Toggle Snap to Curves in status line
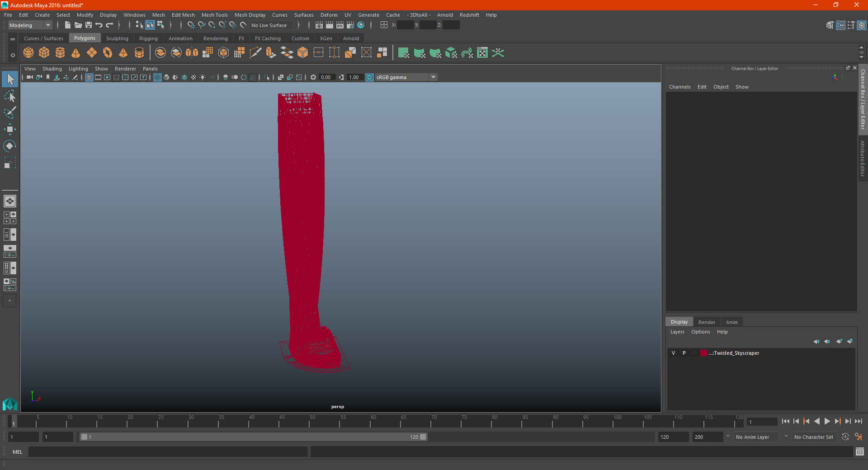Image resolution: width=868 pixels, height=470 pixels. (202, 25)
